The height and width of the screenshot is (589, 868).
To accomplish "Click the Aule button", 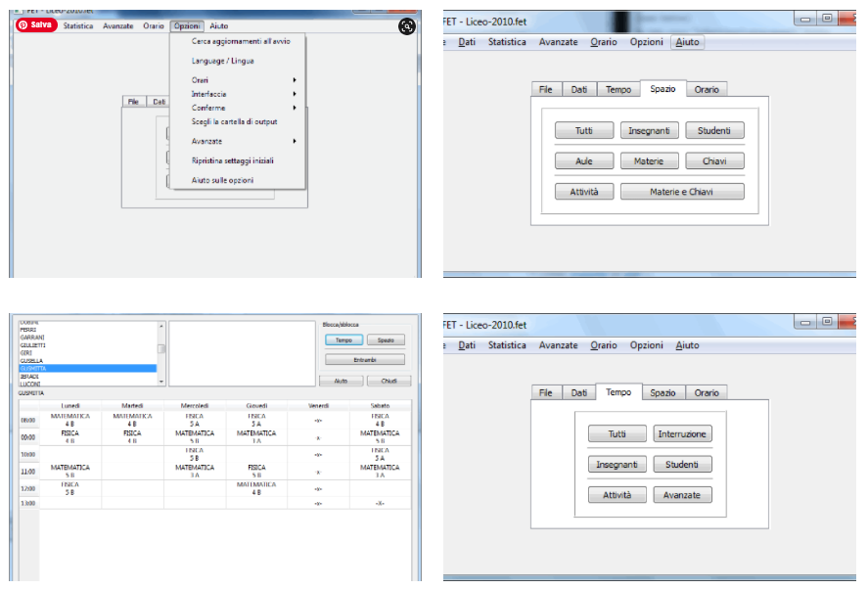I will point(584,161).
